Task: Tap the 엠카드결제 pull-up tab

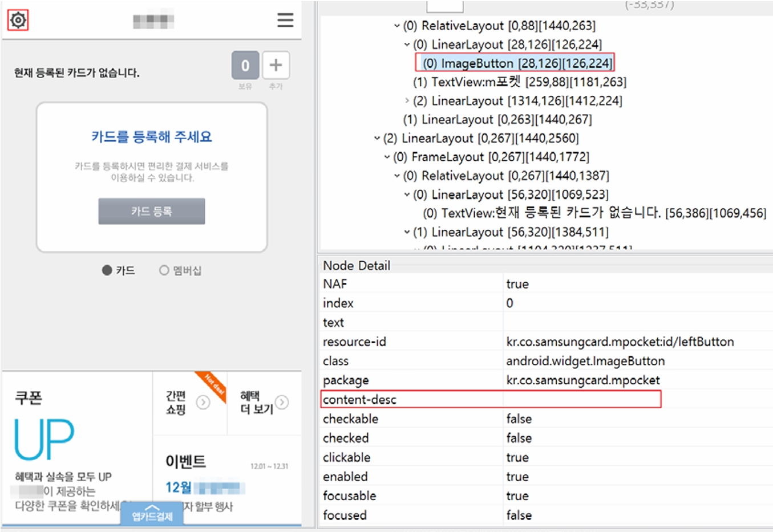Action: [152, 514]
